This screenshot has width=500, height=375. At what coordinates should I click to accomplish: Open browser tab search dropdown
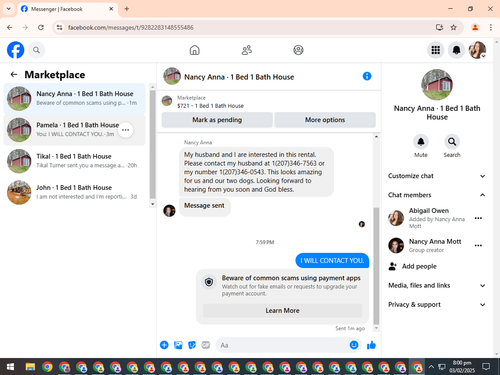coord(9,9)
